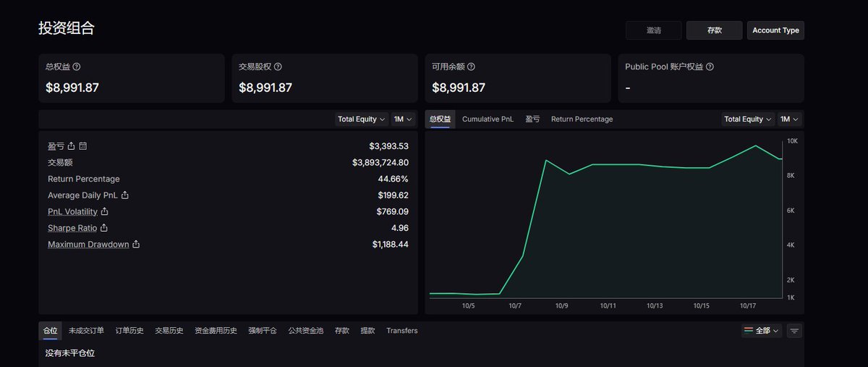Screen dimensions: 868x367
Task: Click the 存款 deposit button at top
Action: pyautogui.click(x=714, y=30)
